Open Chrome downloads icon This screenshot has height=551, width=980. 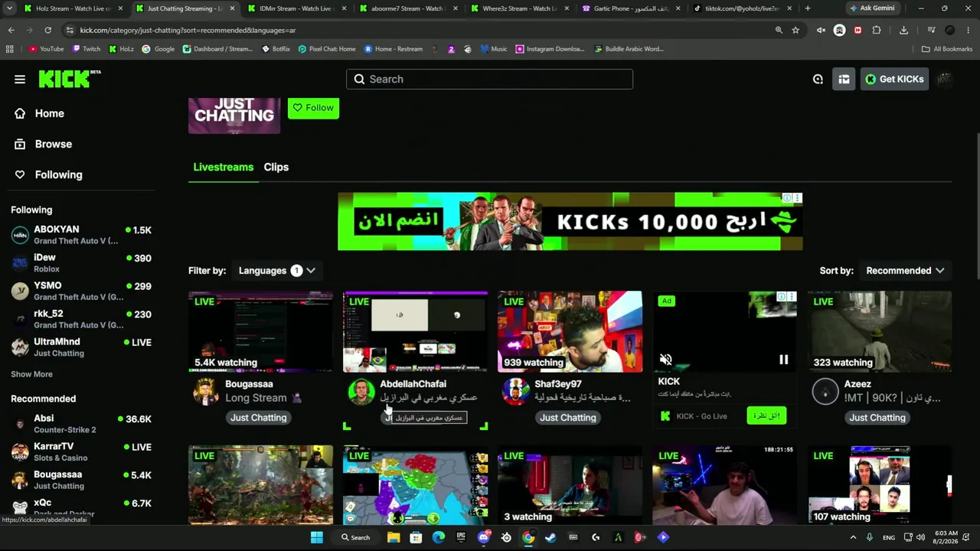point(903,30)
